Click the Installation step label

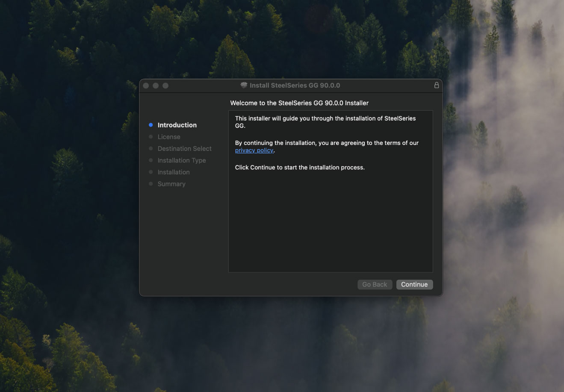click(173, 172)
